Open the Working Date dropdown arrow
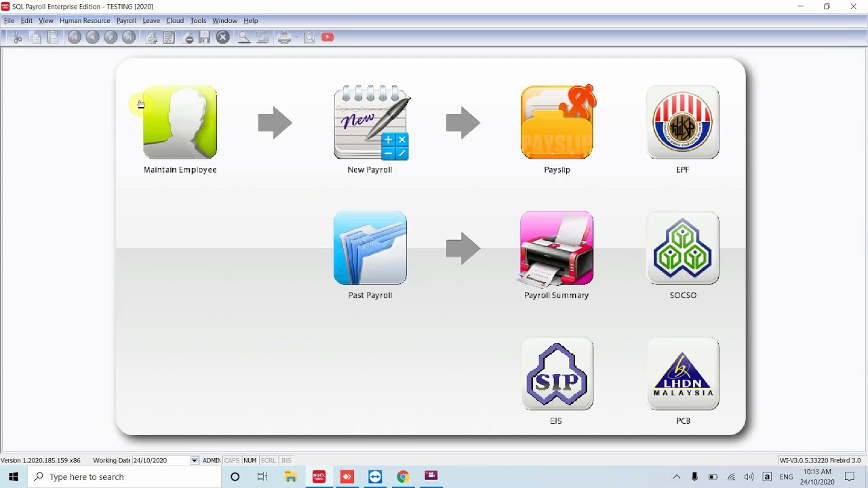Viewport: 868px width, 488px height. pyautogui.click(x=194, y=461)
